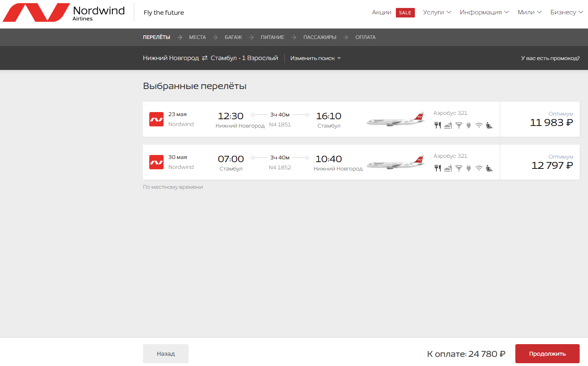Click the 'Аэробус 321' label on 23 мая flight
The image size is (588, 366).
coord(450,113)
